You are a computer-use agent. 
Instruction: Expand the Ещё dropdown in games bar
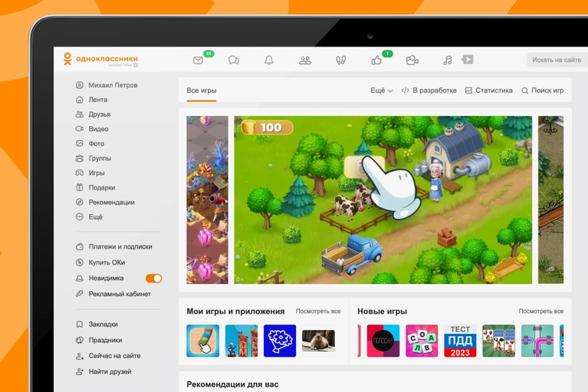(x=381, y=91)
